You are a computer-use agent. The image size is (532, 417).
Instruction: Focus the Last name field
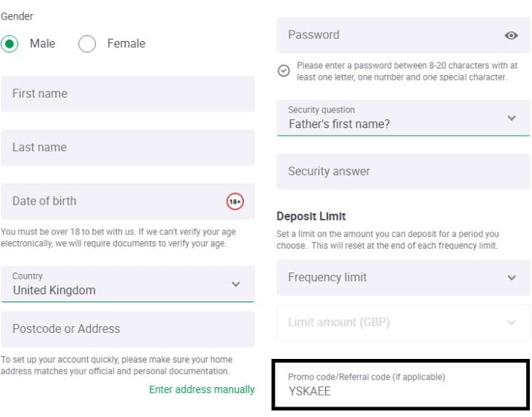coord(127,147)
